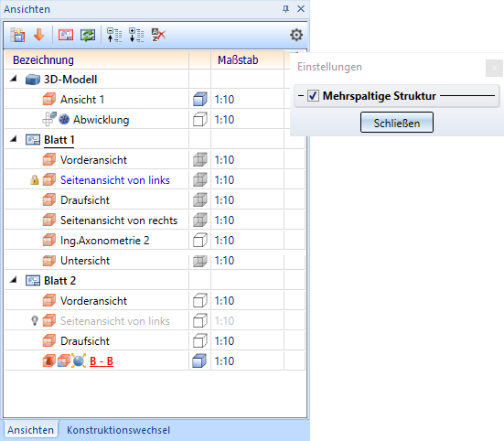Toggle Mehrspaltige Struktur checkbox

(313, 96)
